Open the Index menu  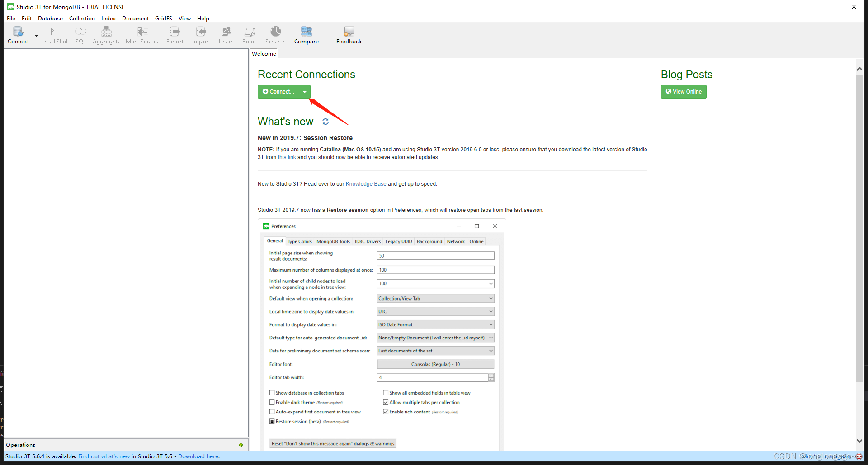tap(108, 19)
